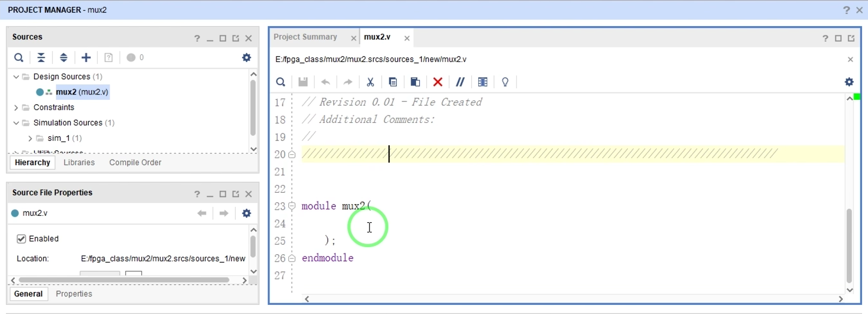Open editor pane help question mark
Screen dimensions: 868x314
tap(825, 38)
